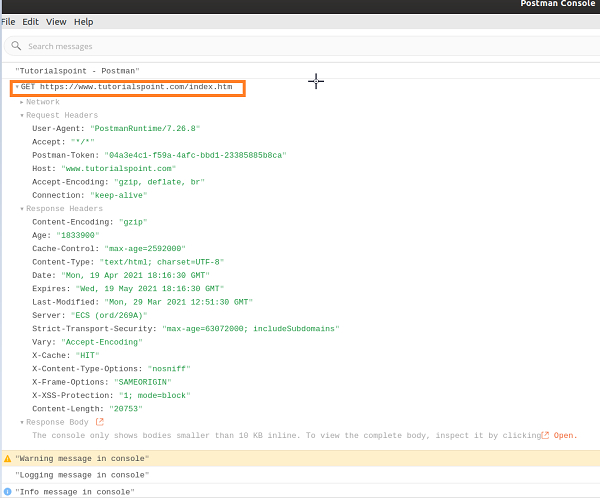Image resolution: width=600 pixels, height=498 pixels.
Task: Select the X-Content-Type-Options "nosniff" row
Action: (111, 369)
